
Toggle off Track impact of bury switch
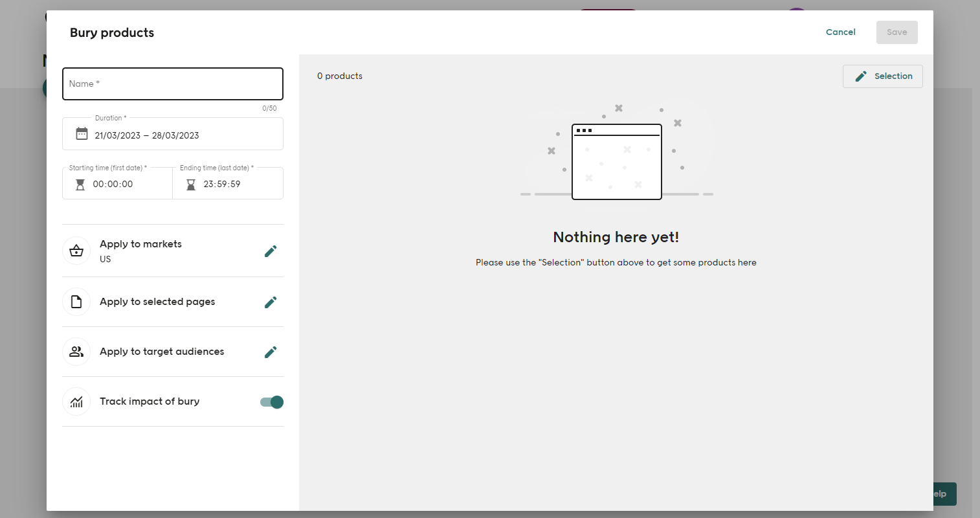(x=272, y=402)
